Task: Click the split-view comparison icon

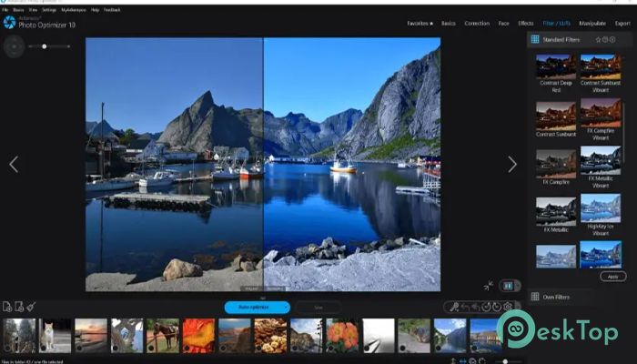Action: (508, 286)
